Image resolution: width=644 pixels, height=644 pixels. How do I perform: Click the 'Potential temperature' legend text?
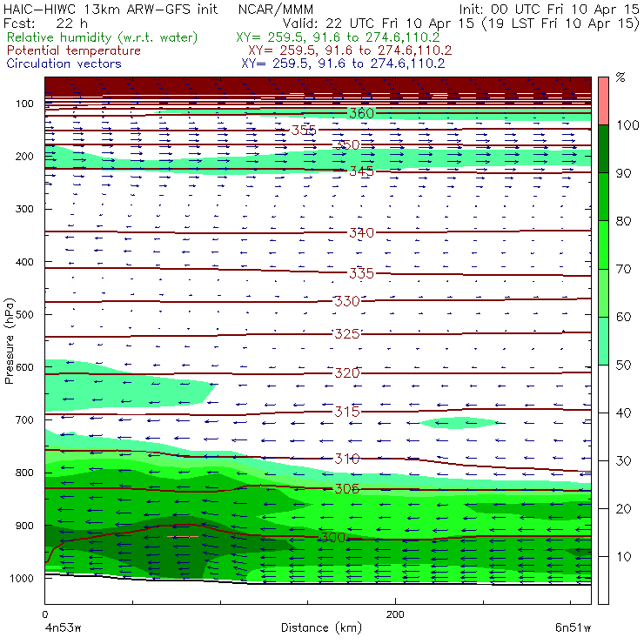74,50
